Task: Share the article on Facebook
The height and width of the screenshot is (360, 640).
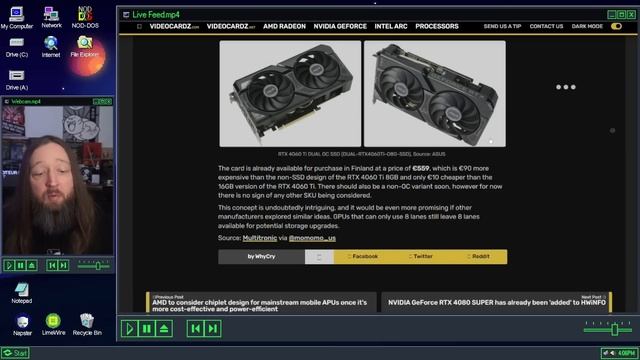Action: (362, 257)
